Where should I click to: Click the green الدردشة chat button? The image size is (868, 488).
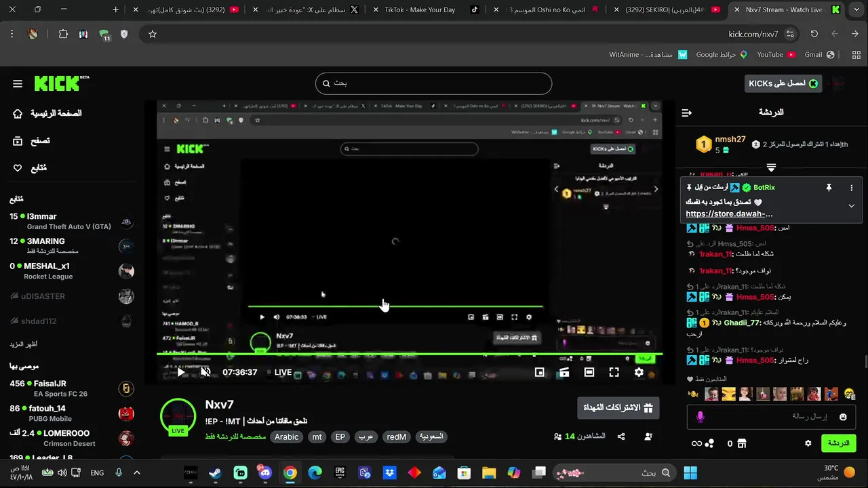tap(839, 443)
